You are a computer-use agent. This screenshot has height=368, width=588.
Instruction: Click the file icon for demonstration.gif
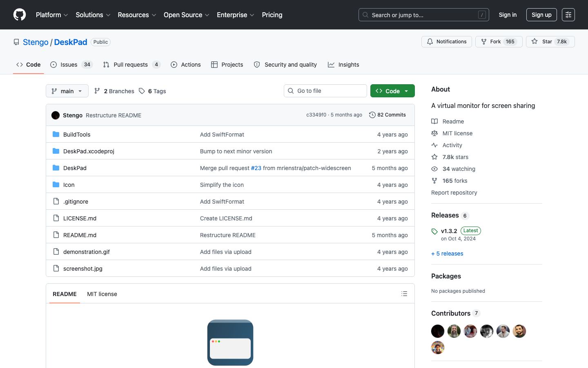pos(56,251)
